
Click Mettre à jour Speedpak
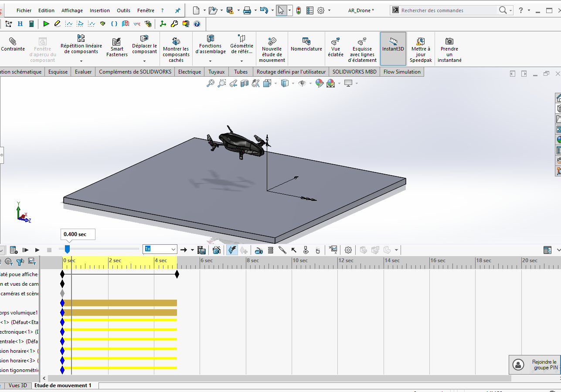tap(421, 50)
